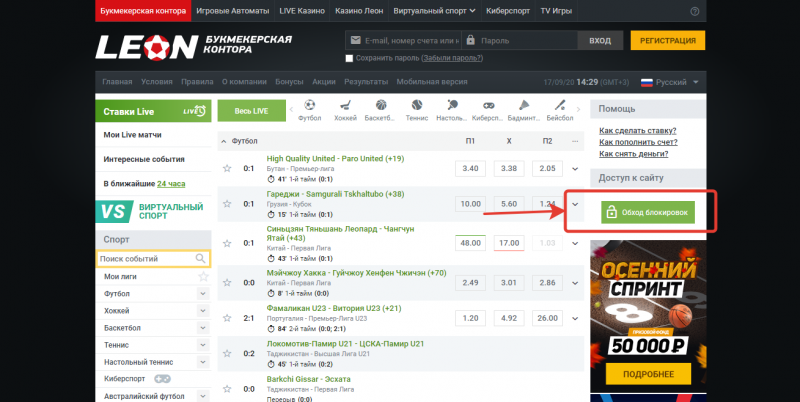800x402 pixels.
Task: Click the ПОДРОБНЕЕ banner button
Action: coord(648,374)
